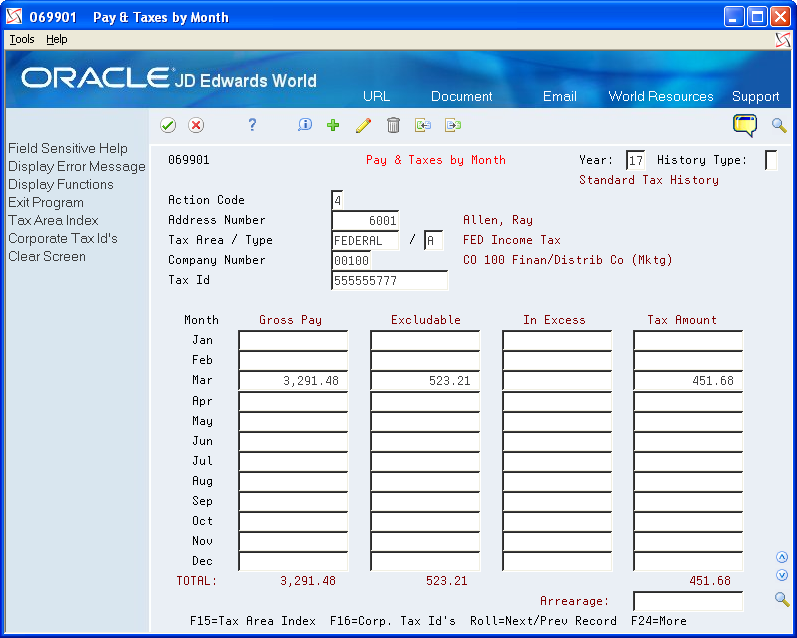Click the Year input field
Image resolution: width=797 pixels, height=638 pixels.
point(635,160)
